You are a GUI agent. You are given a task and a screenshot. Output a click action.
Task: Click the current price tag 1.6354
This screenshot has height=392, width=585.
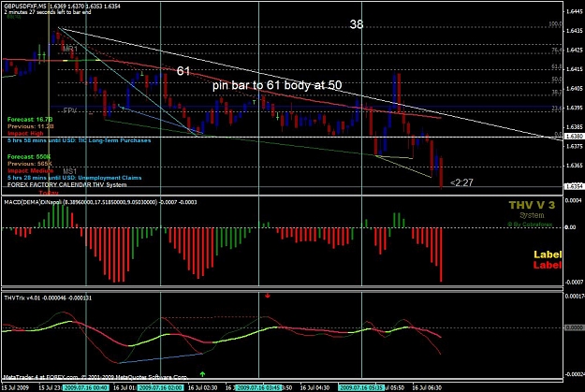[x=574, y=186]
